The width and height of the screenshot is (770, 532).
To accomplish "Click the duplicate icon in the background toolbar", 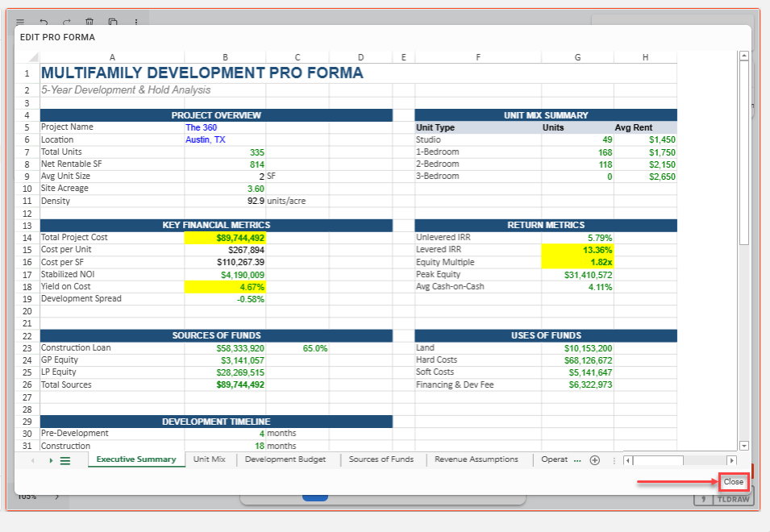I will (113, 22).
